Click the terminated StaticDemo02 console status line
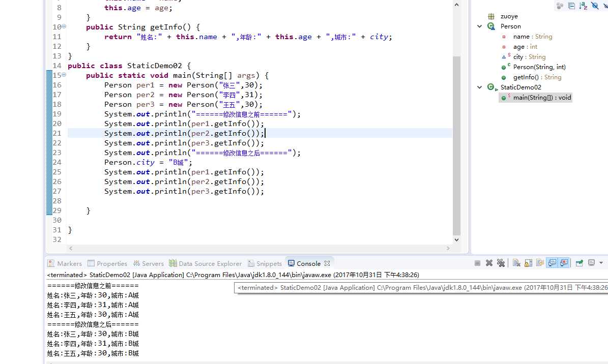608x364 pixels. pyautogui.click(x=233, y=275)
